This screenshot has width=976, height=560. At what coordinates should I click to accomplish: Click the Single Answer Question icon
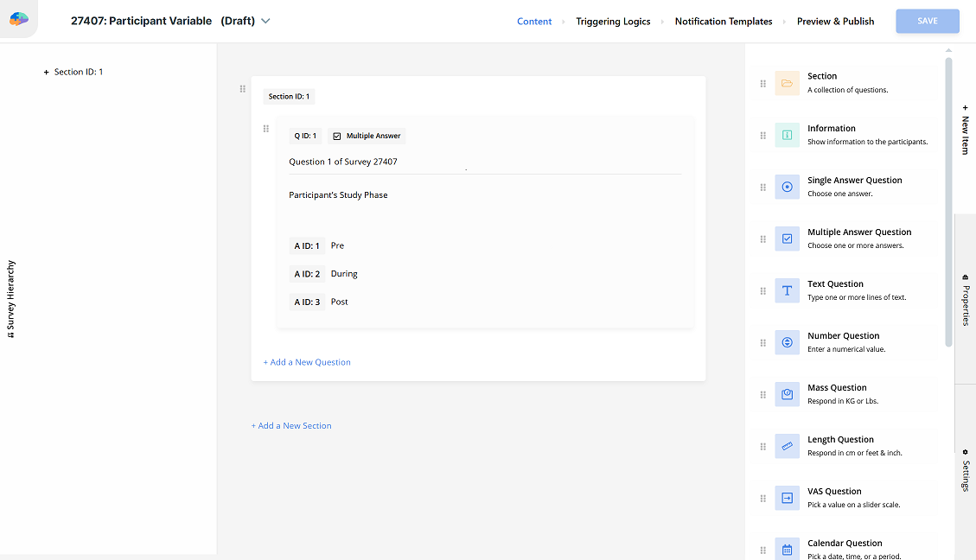click(787, 187)
